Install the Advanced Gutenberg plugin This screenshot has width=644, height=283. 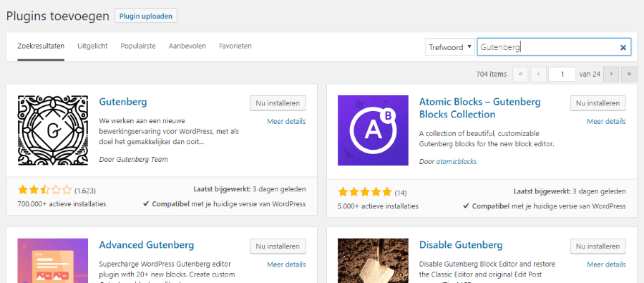[278, 246]
